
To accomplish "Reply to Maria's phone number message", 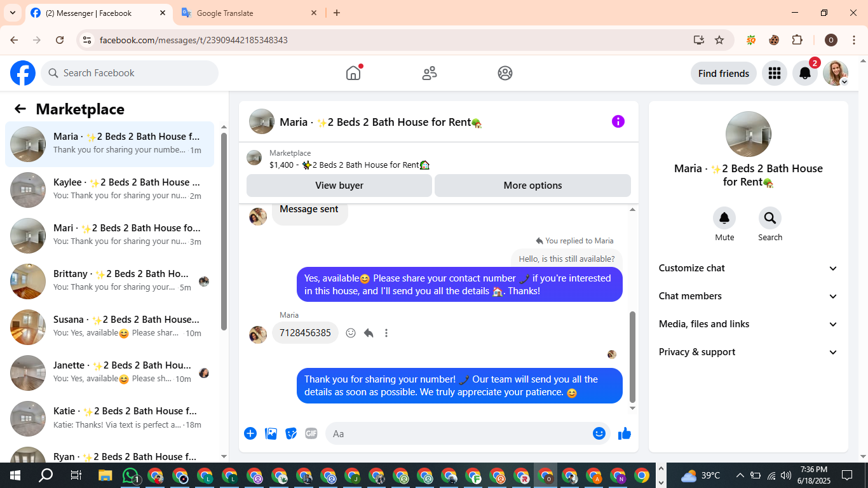I will [369, 333].
